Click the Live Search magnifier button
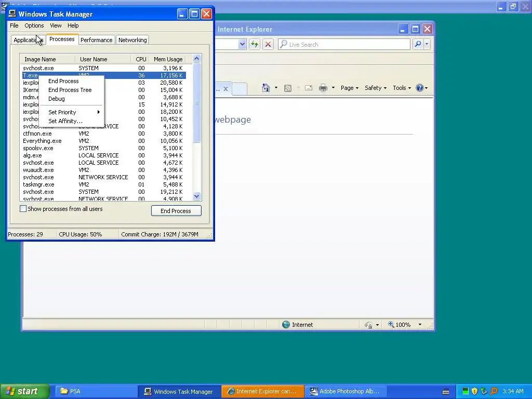532x399 pixels. tap(418, 44)
